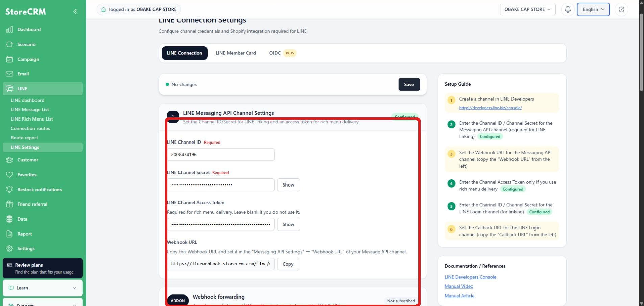Image resolution: width=644 pixels, height=306 pixels.
Task: Open the OIDC PLUS tab
Action: point(282,53)
